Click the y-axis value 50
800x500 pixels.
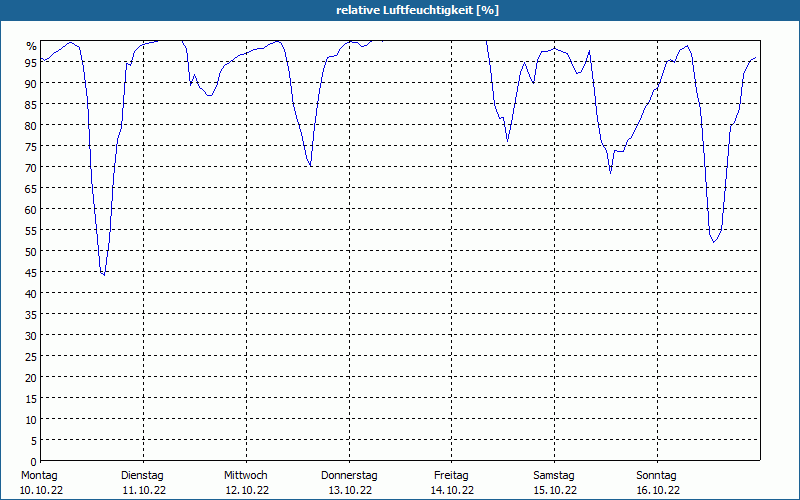[x=31, y=252]
